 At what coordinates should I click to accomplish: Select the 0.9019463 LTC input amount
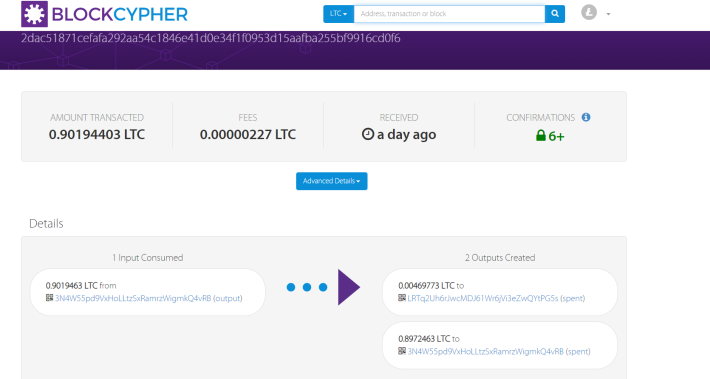72,286
